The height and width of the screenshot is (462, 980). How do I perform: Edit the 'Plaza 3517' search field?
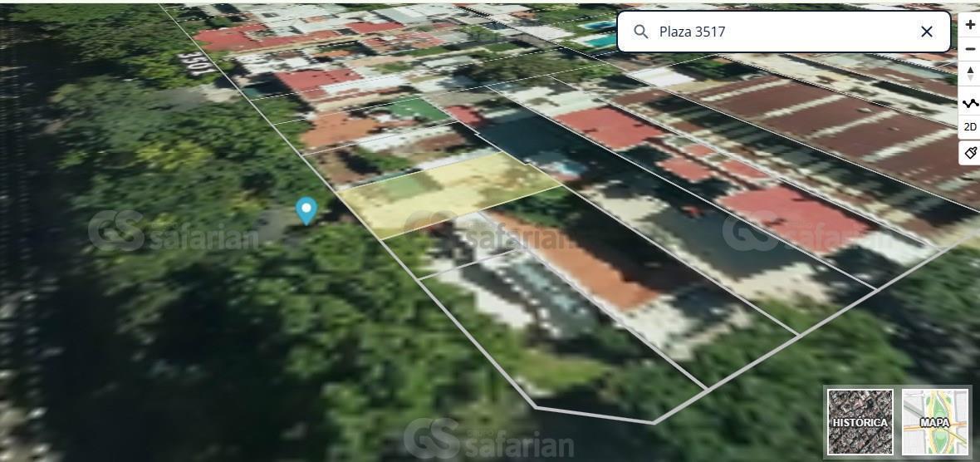[784, 32]
